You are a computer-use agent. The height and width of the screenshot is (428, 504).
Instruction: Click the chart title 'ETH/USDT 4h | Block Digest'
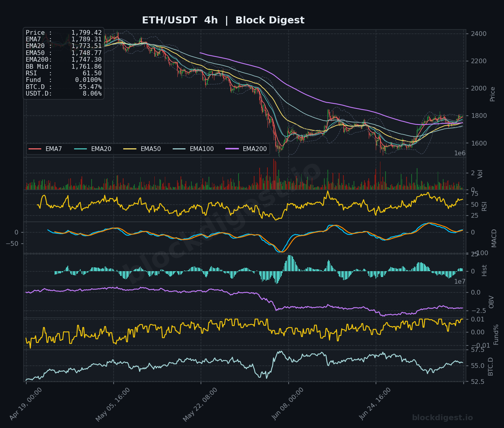click(223, 20)
